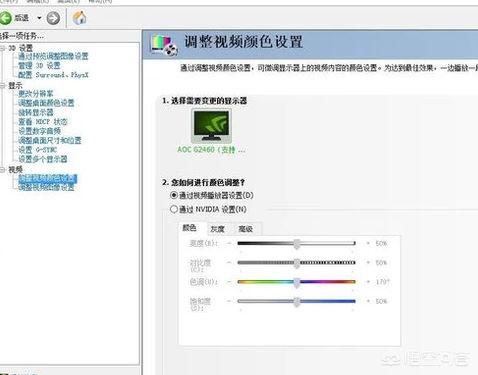
Task: Collapse the 视频 tree node
Action: coord(2,170)
